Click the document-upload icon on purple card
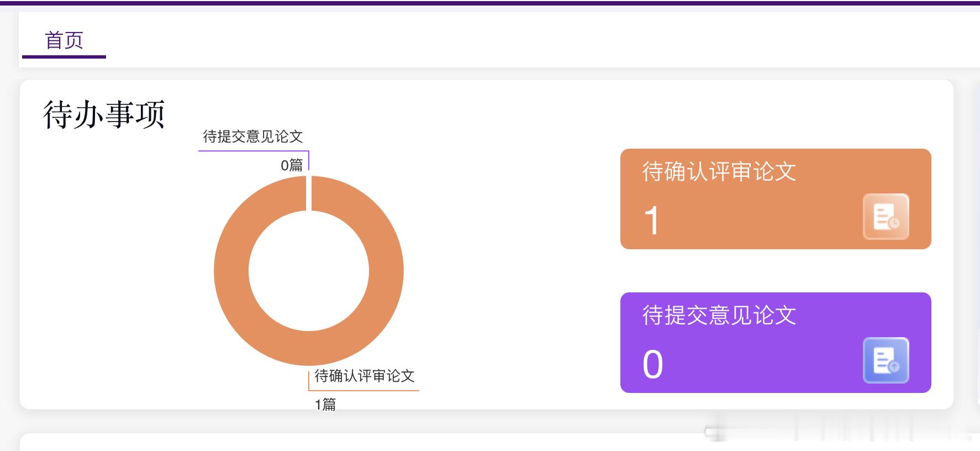 coord(886,360)
